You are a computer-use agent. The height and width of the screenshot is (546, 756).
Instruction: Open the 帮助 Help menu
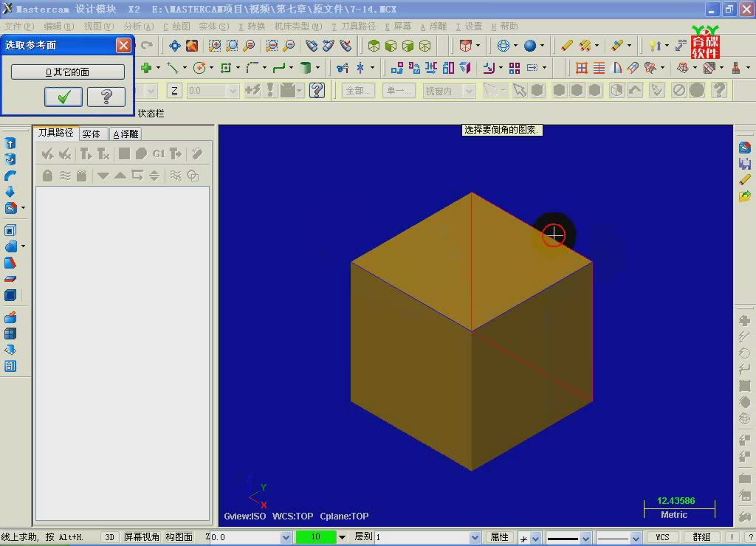tap(505, 27)
